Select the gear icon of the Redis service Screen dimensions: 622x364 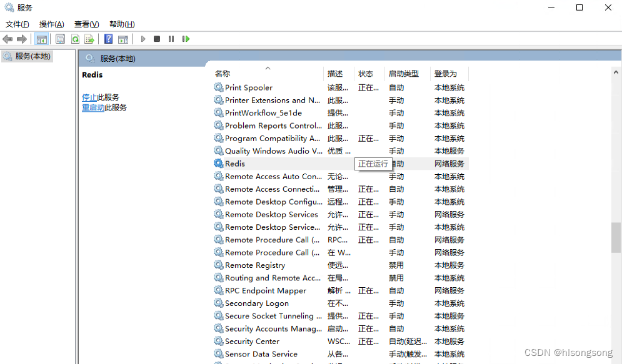[219, 163]
